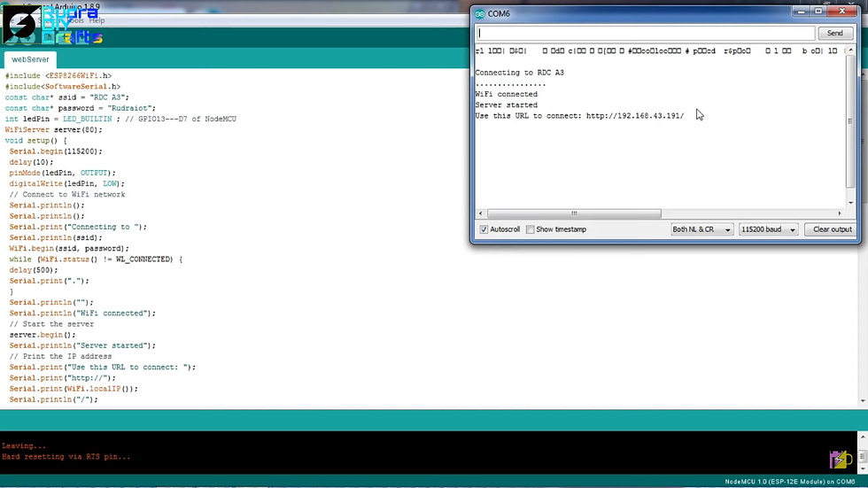Viewport: 868px width, 488px height.
Task: Click the 'Connecting to RDC A3' output line
Action: click(x=519, y=73)
